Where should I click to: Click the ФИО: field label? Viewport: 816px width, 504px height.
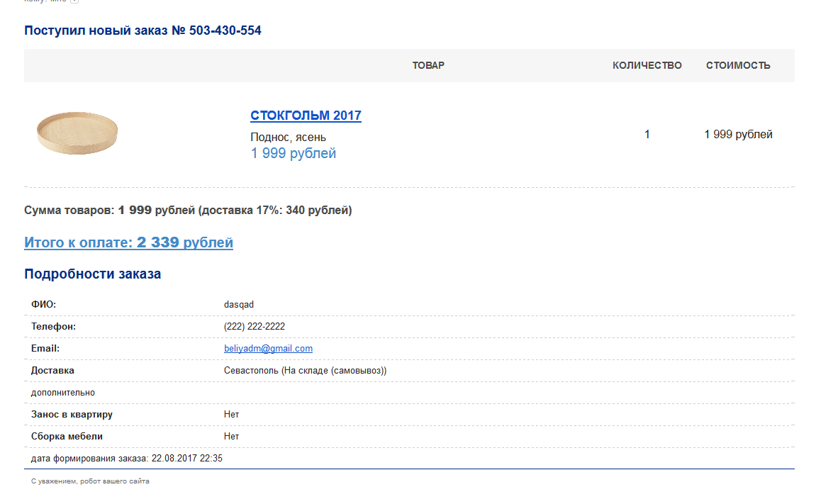(43, 305)
